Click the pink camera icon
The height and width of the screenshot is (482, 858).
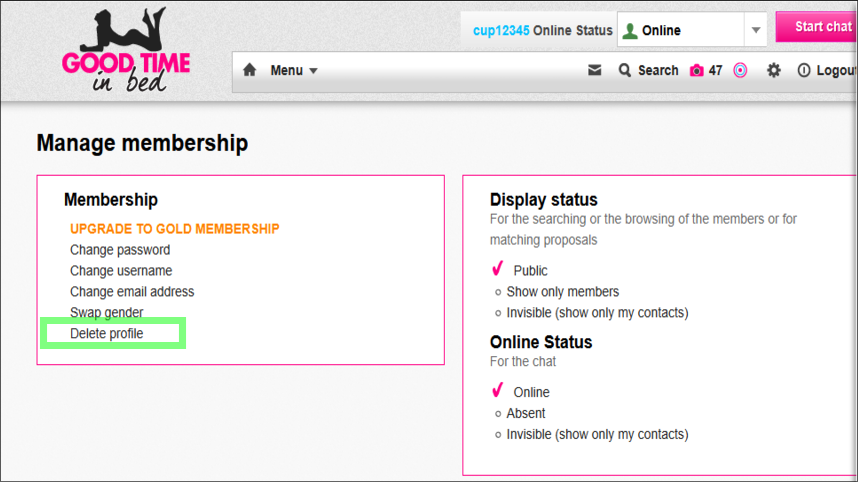(x=697, y=71)
